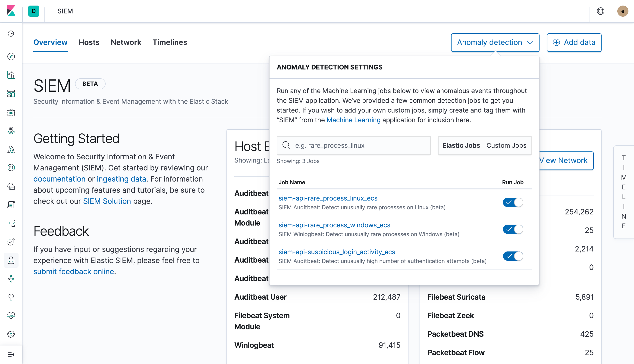Click the Elastic Jobs tab in anomaly panel
The image size is (634, 364).
(x=461, y=145)
